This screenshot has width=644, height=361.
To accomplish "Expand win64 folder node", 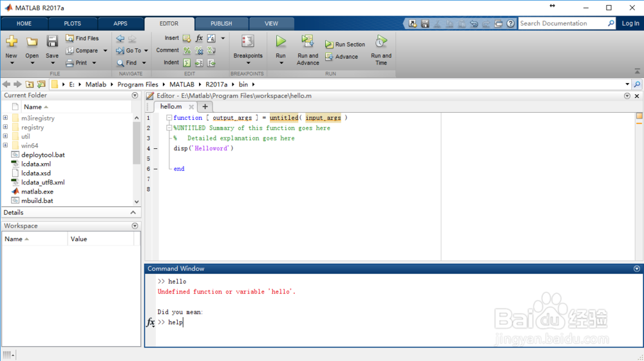I will pos(5,145).
